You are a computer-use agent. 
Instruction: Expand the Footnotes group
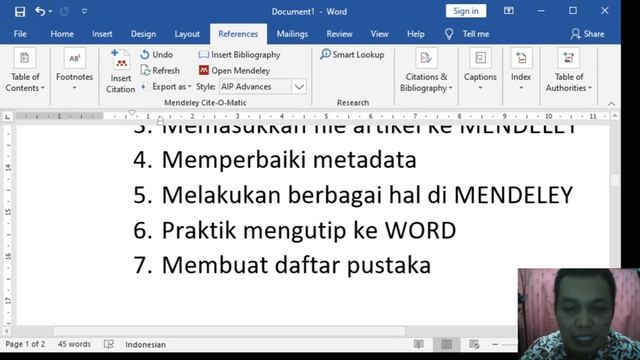point(74,70)
